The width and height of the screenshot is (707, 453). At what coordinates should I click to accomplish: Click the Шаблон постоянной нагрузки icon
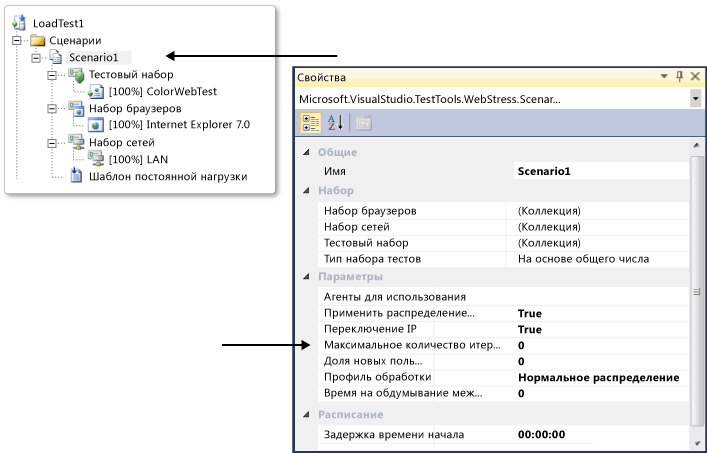(x=76, y=176)
